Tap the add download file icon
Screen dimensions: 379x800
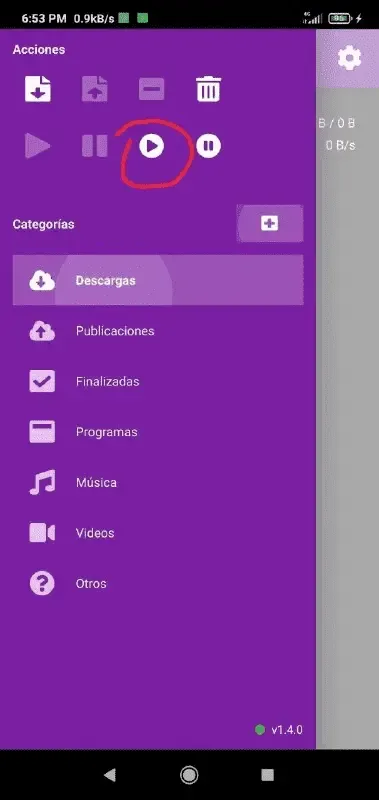click(x=38, y=89)
